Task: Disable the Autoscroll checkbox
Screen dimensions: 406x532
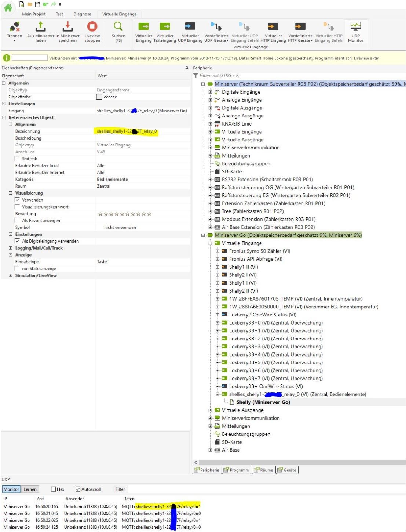Action: (x=78, y=489)
